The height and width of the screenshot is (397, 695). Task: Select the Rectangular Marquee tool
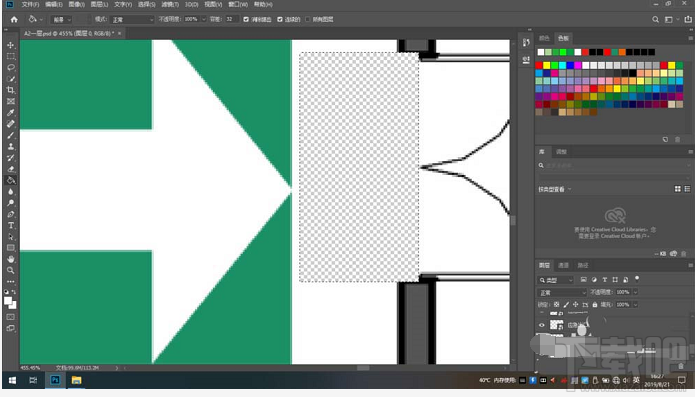11,56
